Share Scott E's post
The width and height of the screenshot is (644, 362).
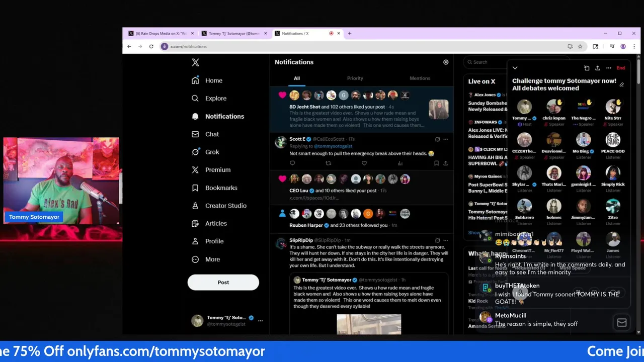click(445, 163)
